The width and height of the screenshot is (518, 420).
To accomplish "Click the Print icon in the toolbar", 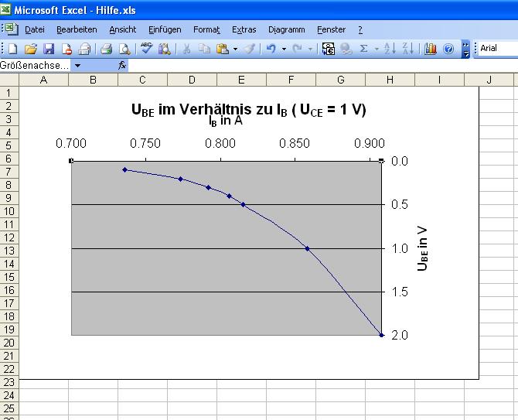I will [107, 49].
